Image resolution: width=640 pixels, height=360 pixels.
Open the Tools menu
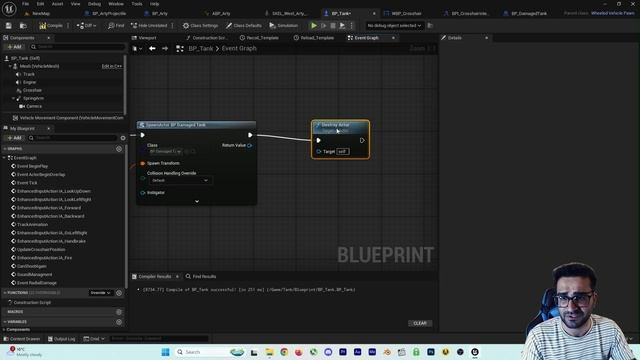click(x=137, y=4)
